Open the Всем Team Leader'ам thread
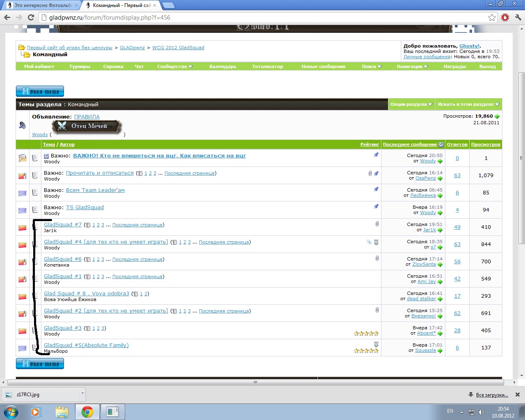 click(x=95, y=190)
